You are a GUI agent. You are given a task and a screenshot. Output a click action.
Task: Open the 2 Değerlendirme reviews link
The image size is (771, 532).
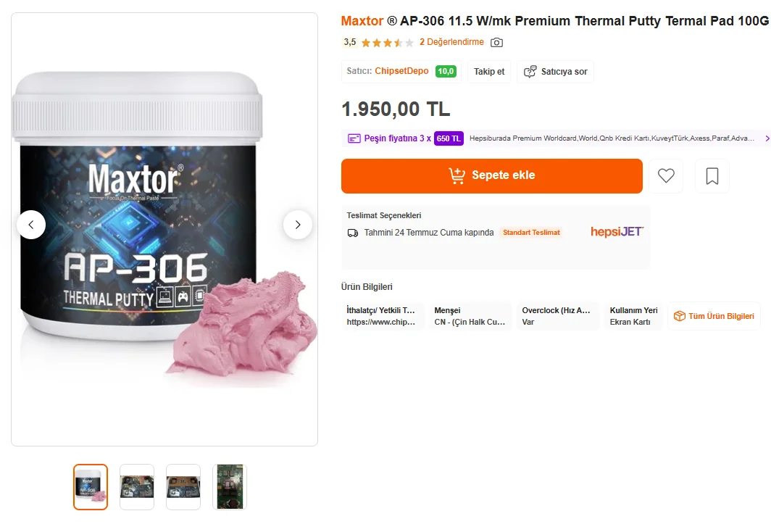pyautogui.click(x=451, y=42)
